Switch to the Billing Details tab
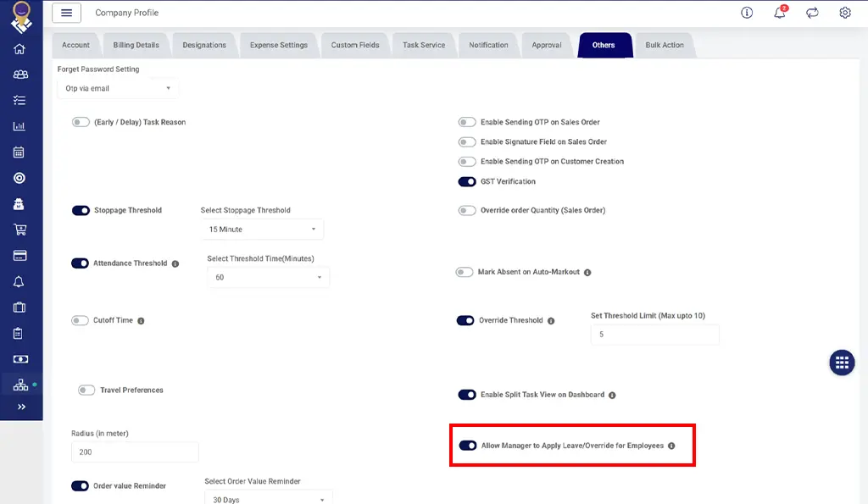This screenshot has width=868, height=504. [x=138, y=45]
